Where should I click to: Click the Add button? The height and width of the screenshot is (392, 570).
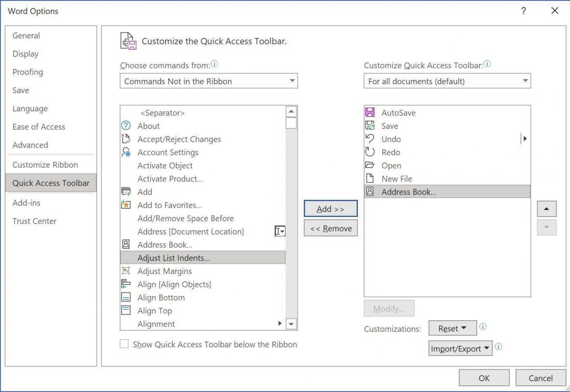(330, 209)
